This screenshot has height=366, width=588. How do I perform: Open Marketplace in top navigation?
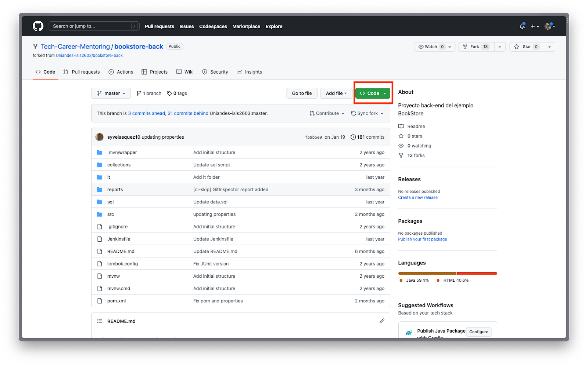(x=246, y=26)
